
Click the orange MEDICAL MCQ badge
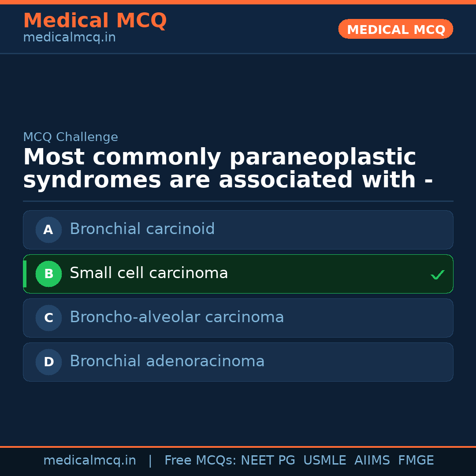tap(395, 30)
